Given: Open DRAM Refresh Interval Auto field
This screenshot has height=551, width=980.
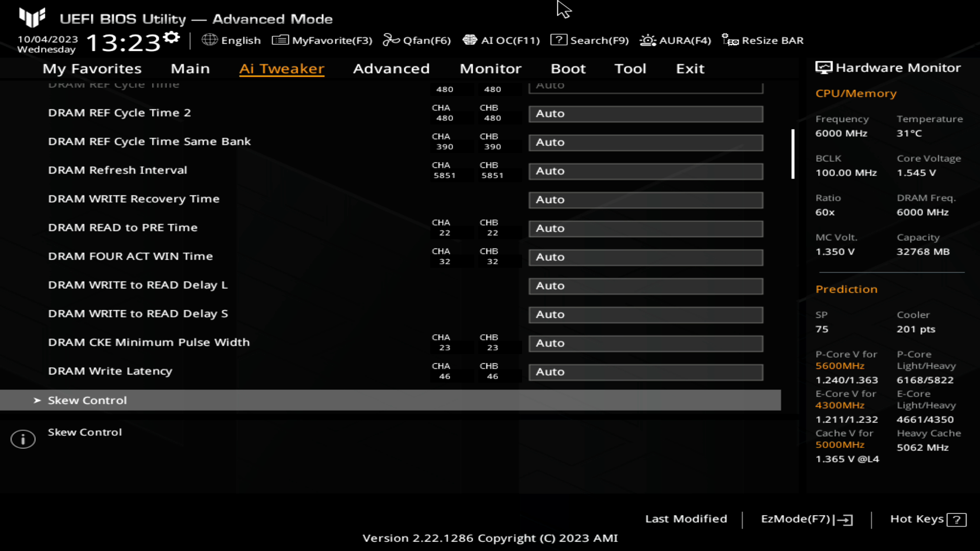Looking at the screenshot, I should [646, 171].
